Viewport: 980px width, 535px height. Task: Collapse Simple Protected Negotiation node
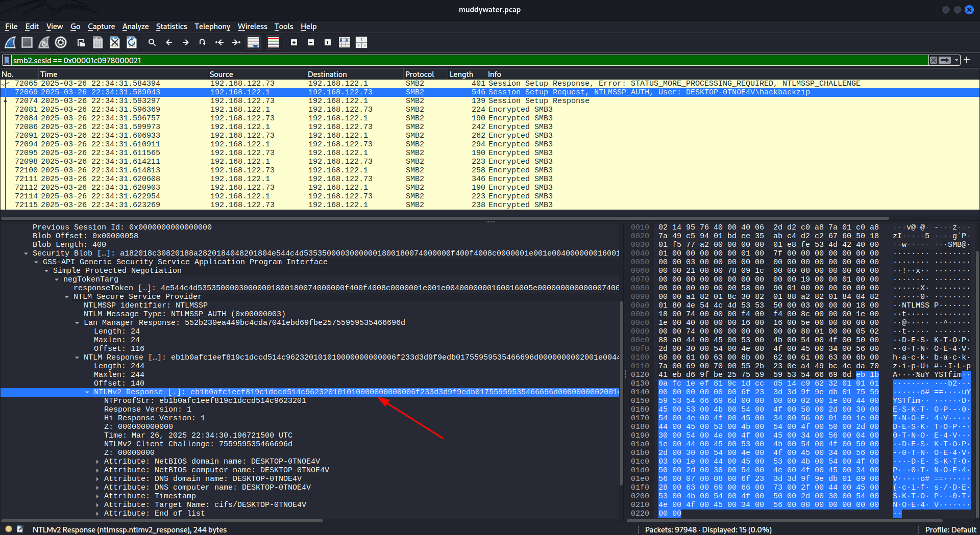[x=46, y=271]
